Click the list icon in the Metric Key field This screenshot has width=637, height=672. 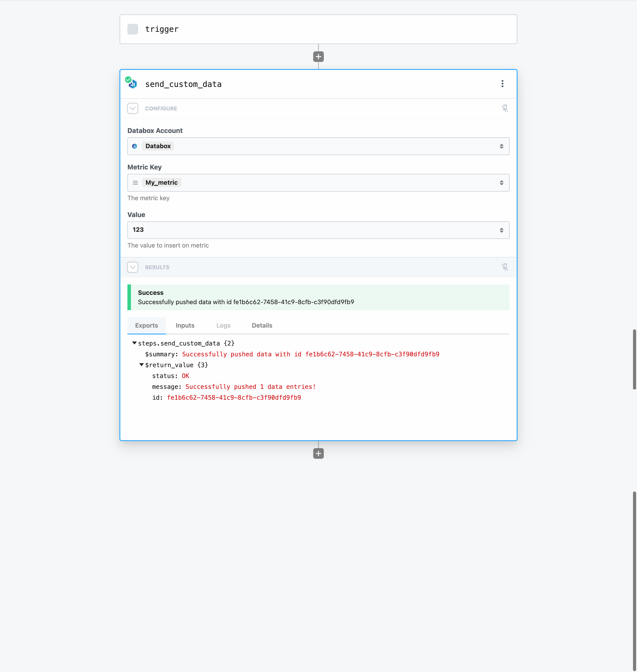coord(135,182)
